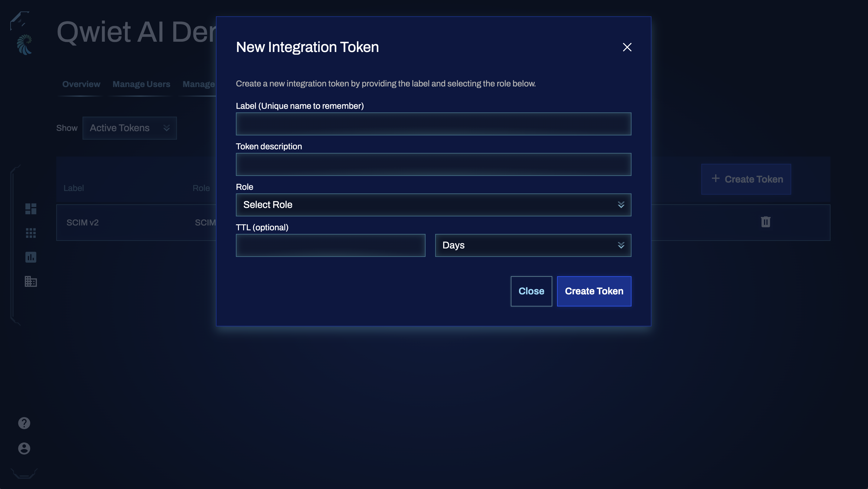Screen dimensions: 868x489
Task: Click the analytics chart icon in sidebar
Action: click(x=31, y=257)
